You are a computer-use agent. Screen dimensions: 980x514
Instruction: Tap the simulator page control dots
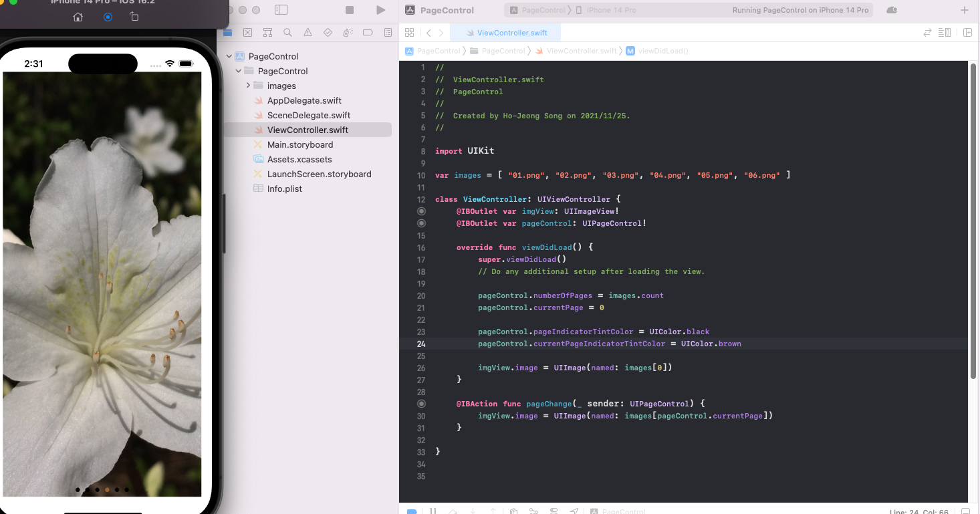point(102,490)
